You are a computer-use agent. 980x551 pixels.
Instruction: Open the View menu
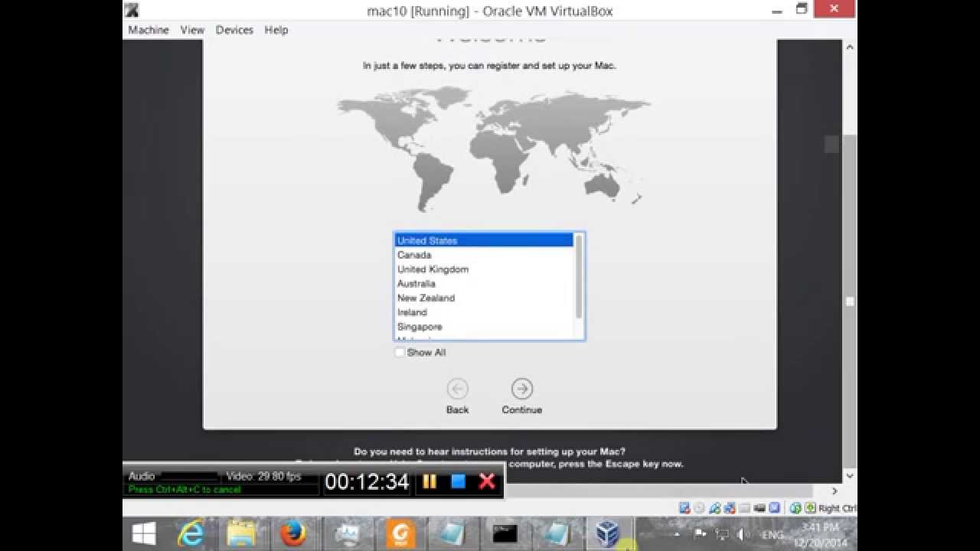click(192, 30)
